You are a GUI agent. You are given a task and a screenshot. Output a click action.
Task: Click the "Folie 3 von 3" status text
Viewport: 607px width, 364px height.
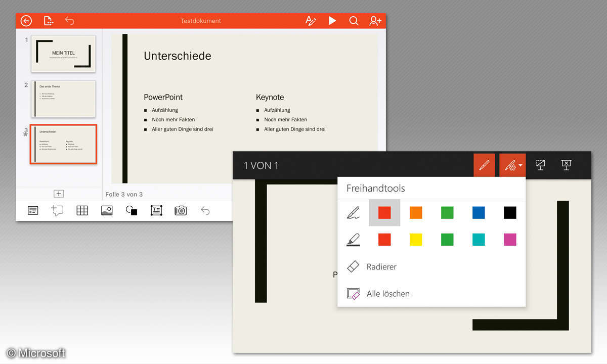click(124, 194)
